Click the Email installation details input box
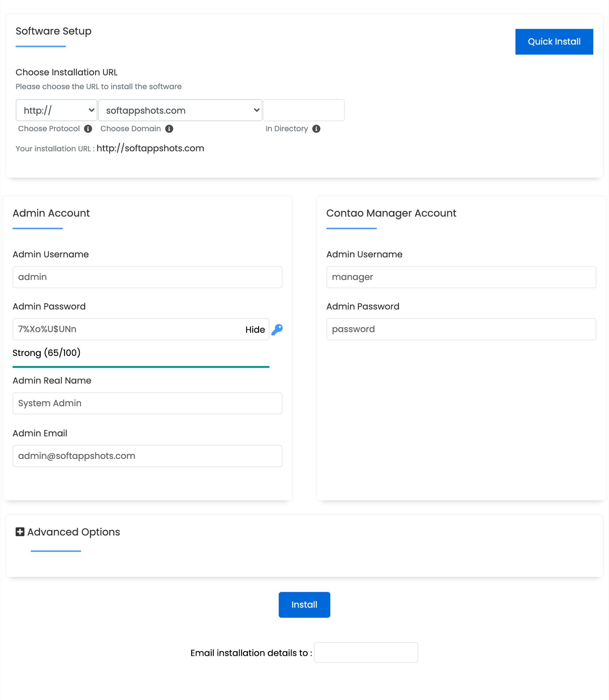The image size is (609, 700). [x=366, y=652]
